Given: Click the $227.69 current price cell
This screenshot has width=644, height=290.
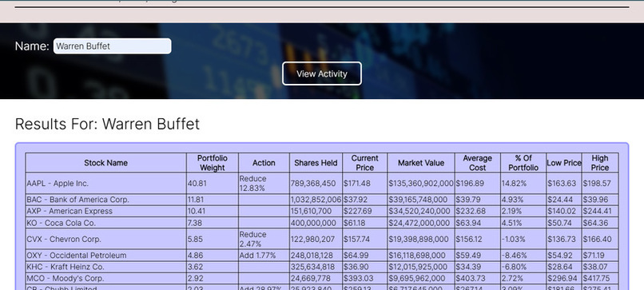Looking at the screenshot, I should [x=364, y=211].
